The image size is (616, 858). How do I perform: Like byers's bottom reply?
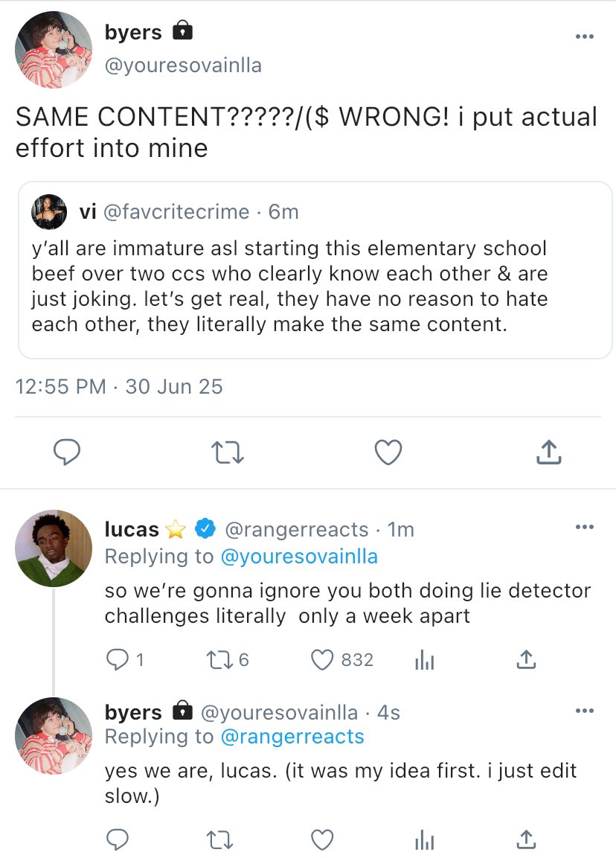pyautogui.click(x=322, y=840)
